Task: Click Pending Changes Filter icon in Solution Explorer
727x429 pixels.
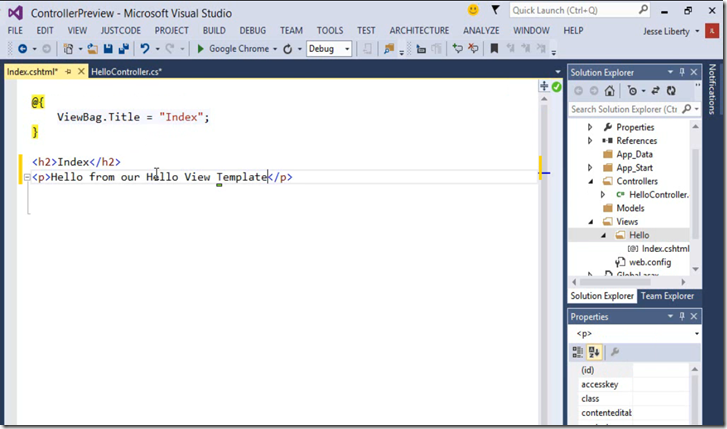Action: [632, 91]
